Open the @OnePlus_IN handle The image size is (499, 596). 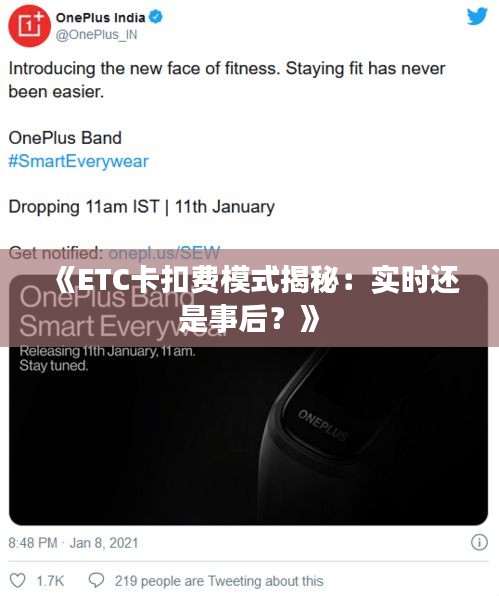pos(97,35)
